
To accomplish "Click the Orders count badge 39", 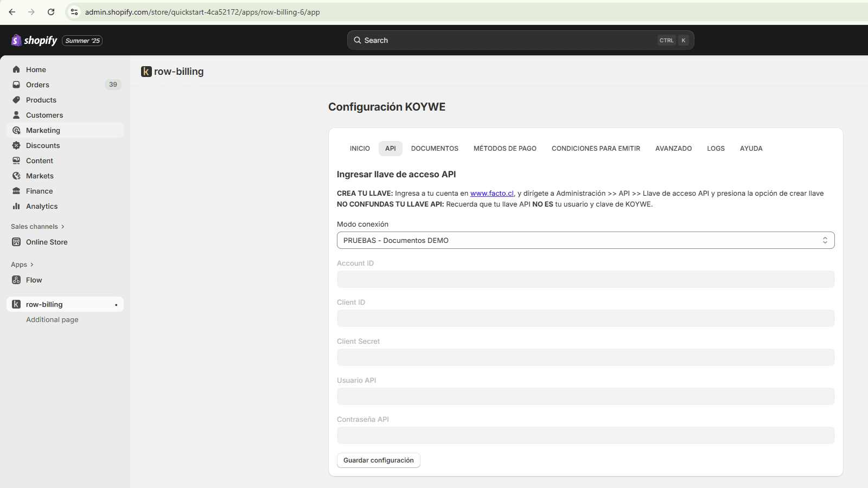I will click(x=113, y=85).
